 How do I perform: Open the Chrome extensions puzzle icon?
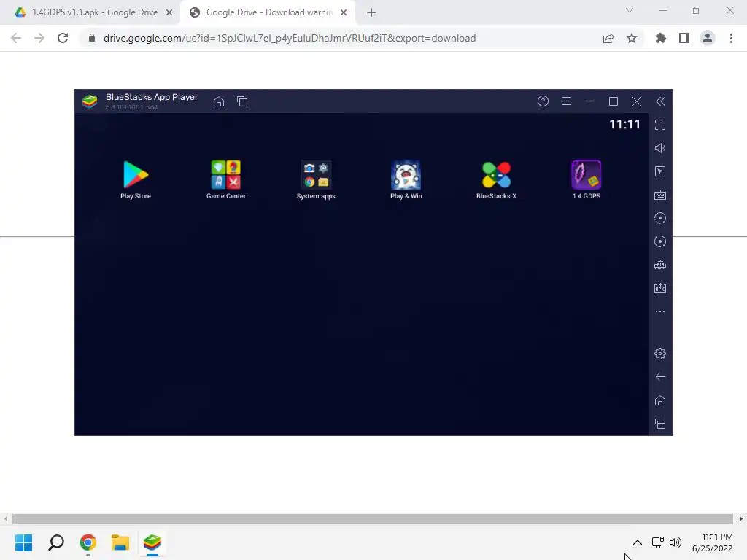pos(661,38)
